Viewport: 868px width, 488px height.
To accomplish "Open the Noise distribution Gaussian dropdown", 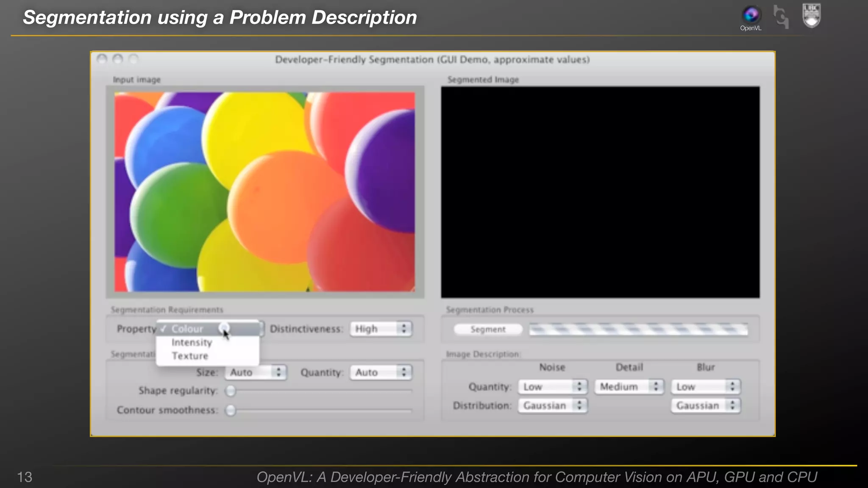I will [553, 405].
